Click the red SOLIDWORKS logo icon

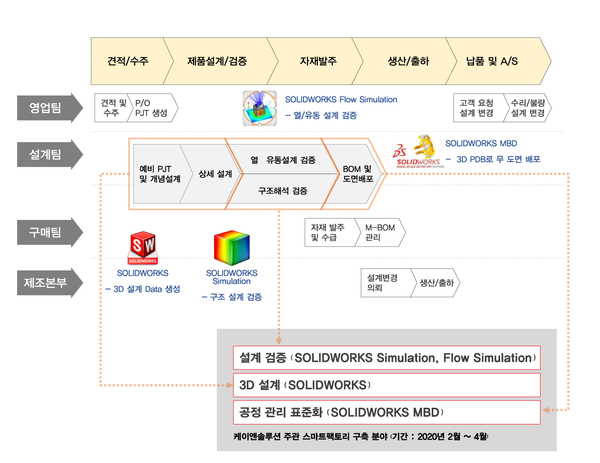(x=145, y=248)
